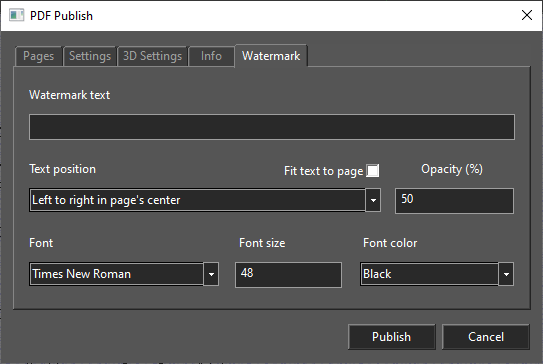Click the Publish button
This screenshot has height=364, width=543.
pyautogui.click(x=392, y=337)
